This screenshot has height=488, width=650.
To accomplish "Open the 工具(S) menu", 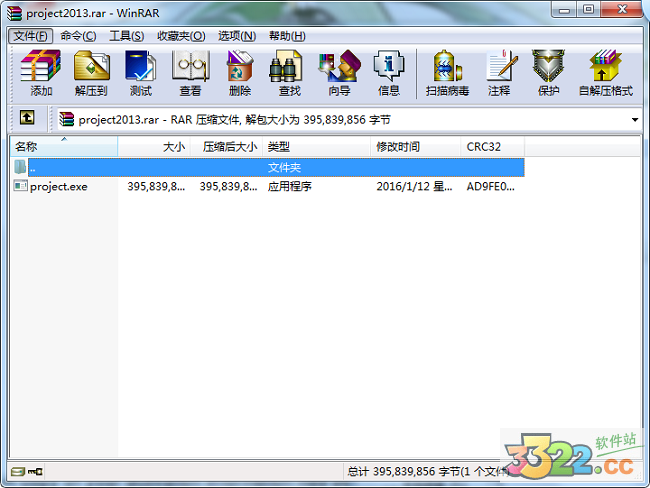I will pos(126,36).
